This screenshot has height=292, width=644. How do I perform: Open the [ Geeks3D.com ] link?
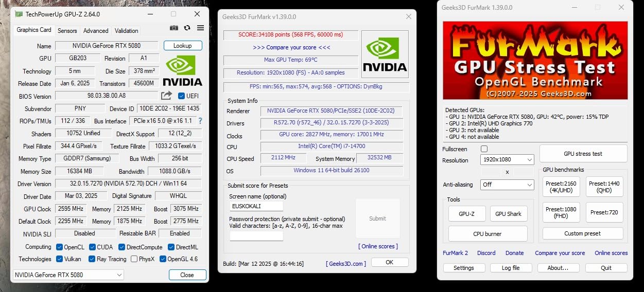point(346,264)
